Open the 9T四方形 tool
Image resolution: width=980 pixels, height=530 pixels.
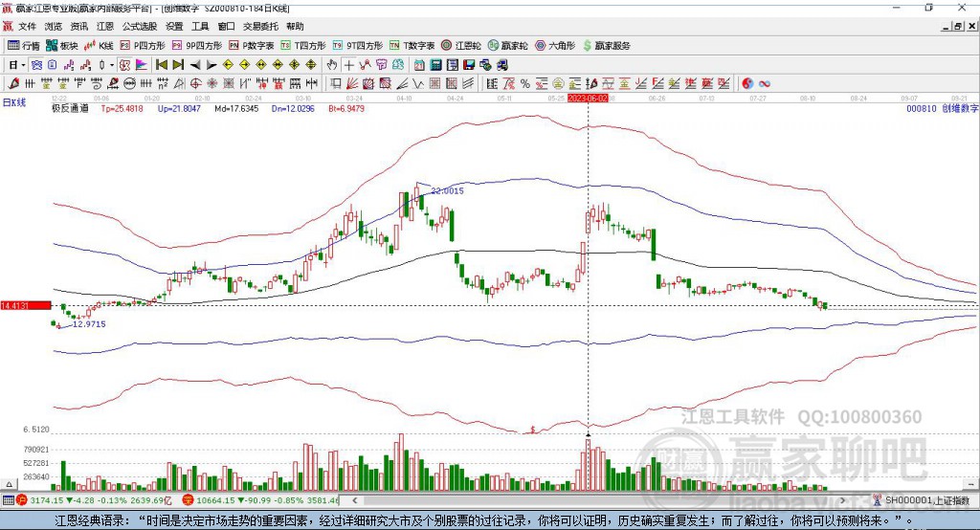pos(358,46)
